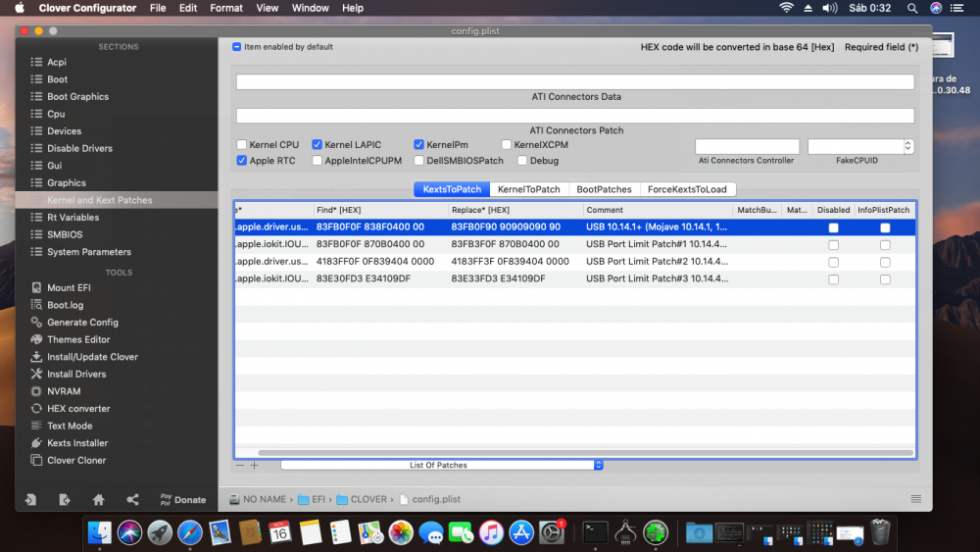Viewport: 980px width, 552px height.
Task: Open the List Of Patches dropdown
Action: [442, 465]
